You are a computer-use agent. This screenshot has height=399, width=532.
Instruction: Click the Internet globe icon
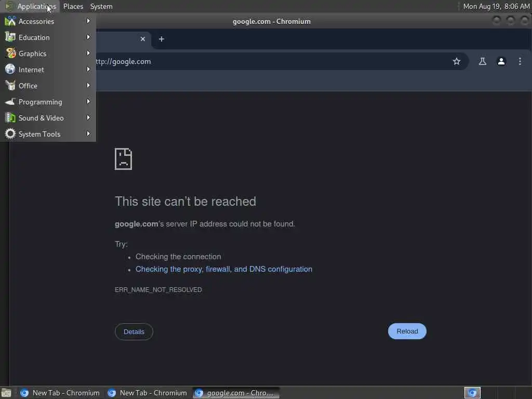(x=10, y=69)
